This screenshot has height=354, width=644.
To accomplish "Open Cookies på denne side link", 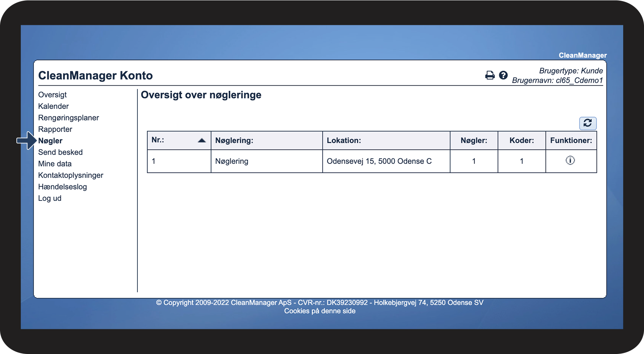I will pos(320,311).
